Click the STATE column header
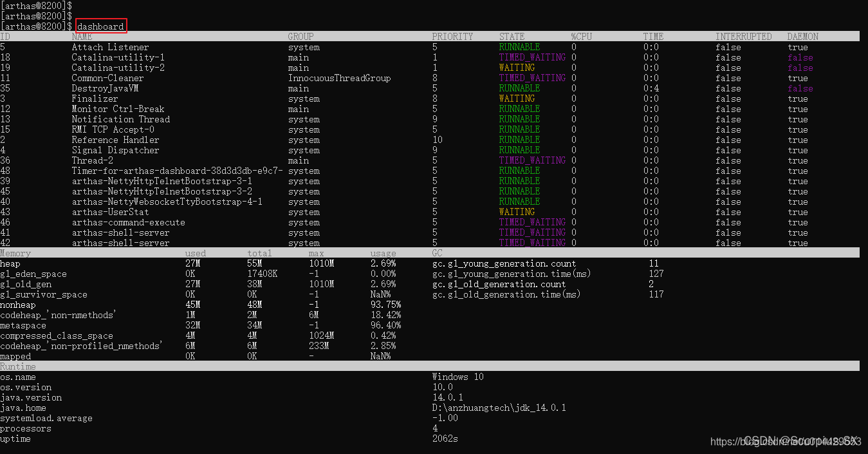 512,37
